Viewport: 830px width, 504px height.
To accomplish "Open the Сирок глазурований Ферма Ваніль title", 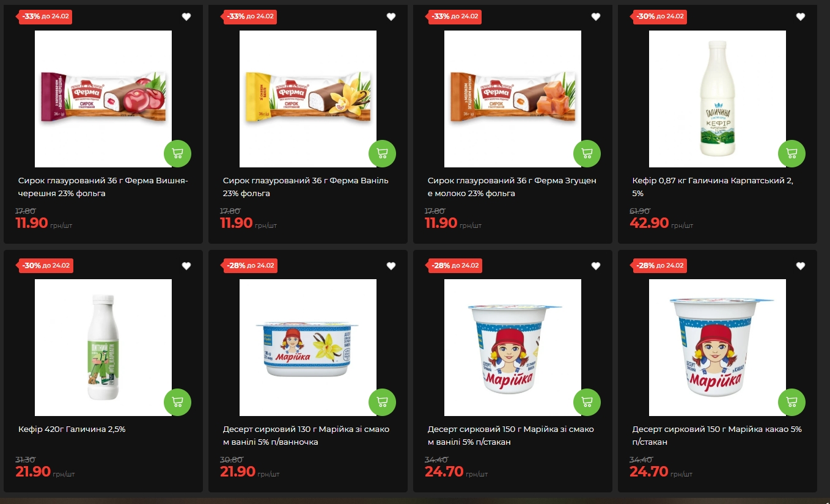I will [x=306, y=187].
